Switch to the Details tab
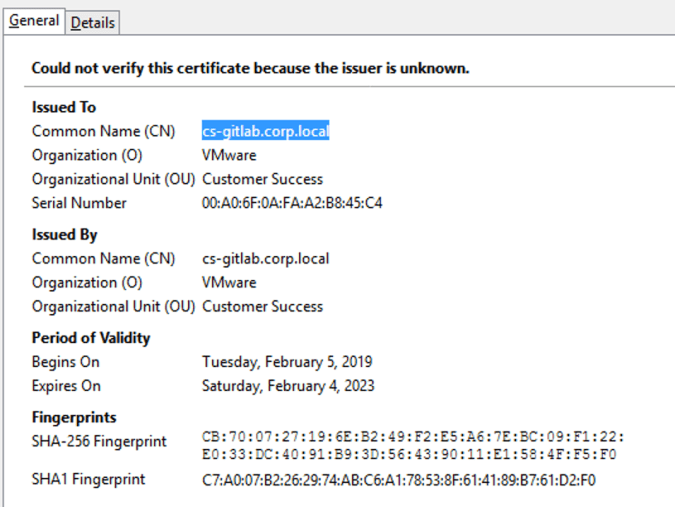This screenshot has height=507, width=675. coord(92,22)
